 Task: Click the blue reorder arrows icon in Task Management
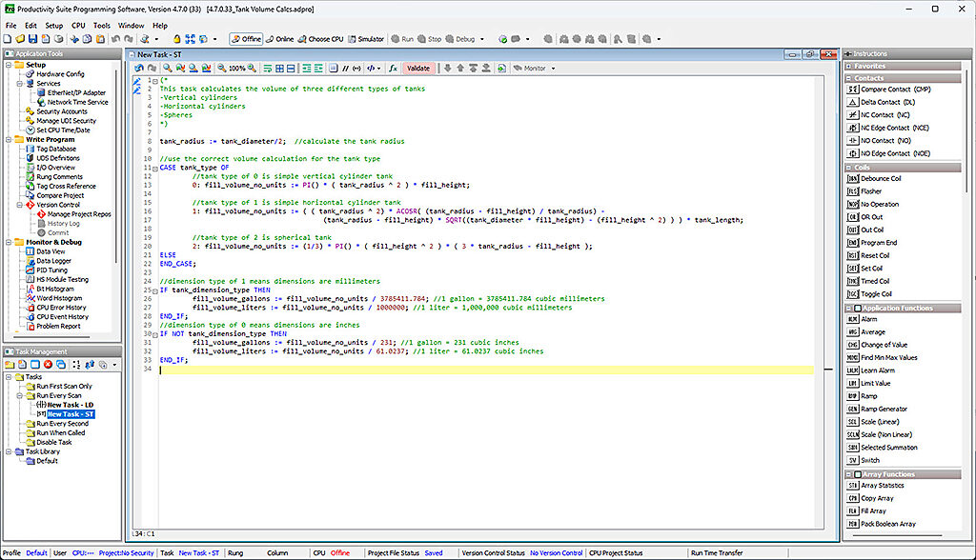[90, 365]
